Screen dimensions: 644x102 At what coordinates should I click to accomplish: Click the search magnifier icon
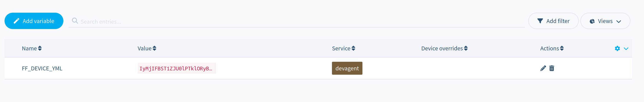tap(75, 21)
